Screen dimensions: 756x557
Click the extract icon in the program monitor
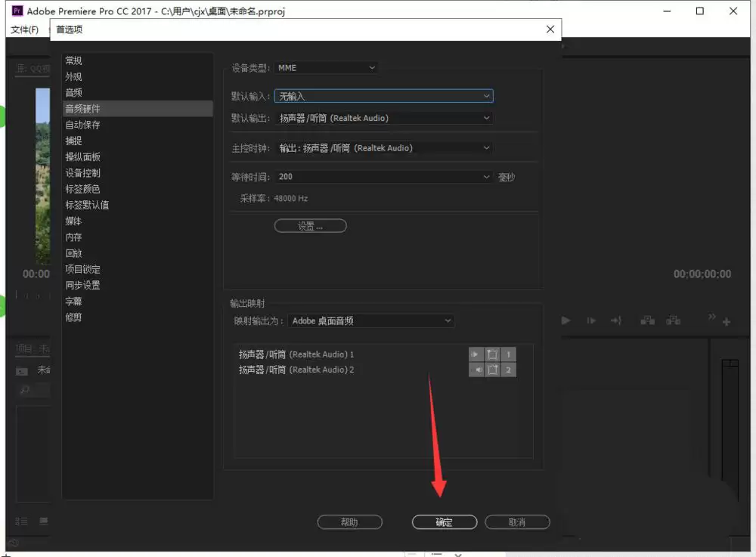click(x=673, y=320)
